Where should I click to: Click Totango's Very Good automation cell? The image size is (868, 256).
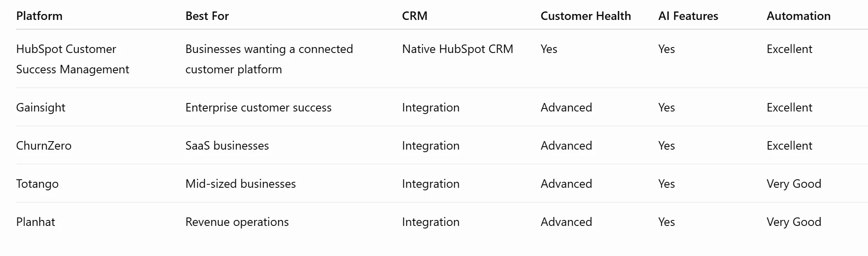pyautogui.click(x=794, y=184)
